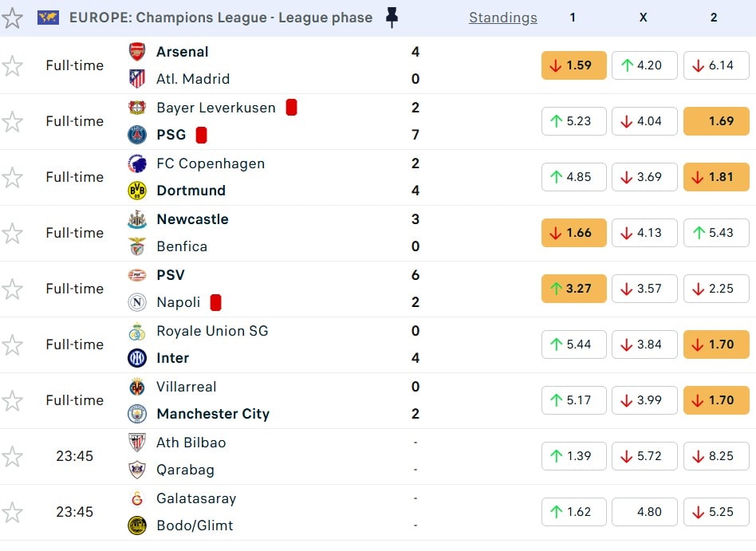This screenshot has width=756, height=551.
Task: Click the Inter club logo
Action: pyautogui.click(x=137, y=358)
